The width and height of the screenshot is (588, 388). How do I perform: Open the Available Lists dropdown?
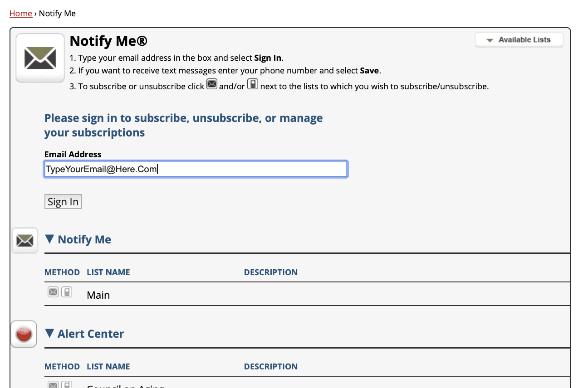[x=519, y=40]
